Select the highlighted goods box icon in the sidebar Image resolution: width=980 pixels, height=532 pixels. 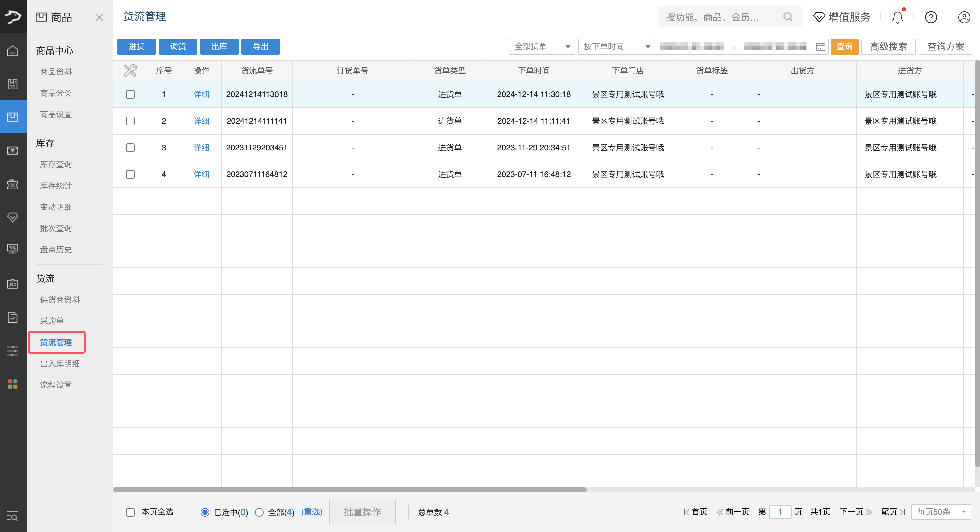pyautogui.click(x=13, y=117)
